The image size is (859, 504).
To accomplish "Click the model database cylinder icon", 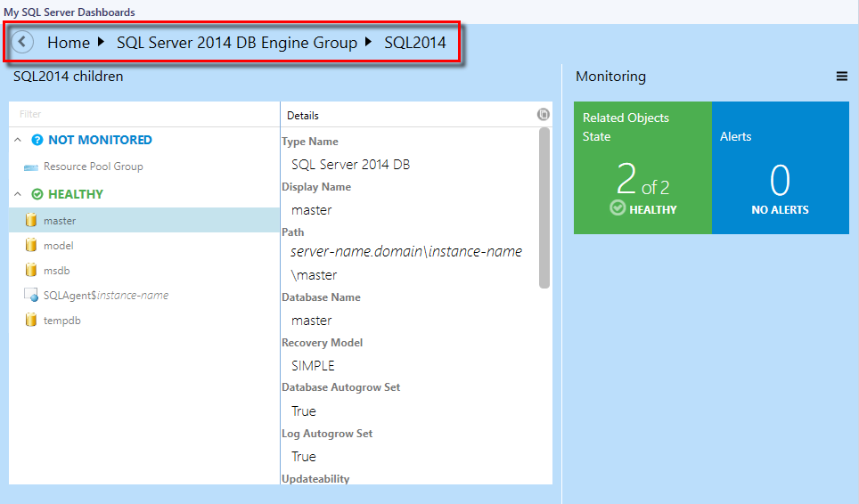I will point(31,245).
